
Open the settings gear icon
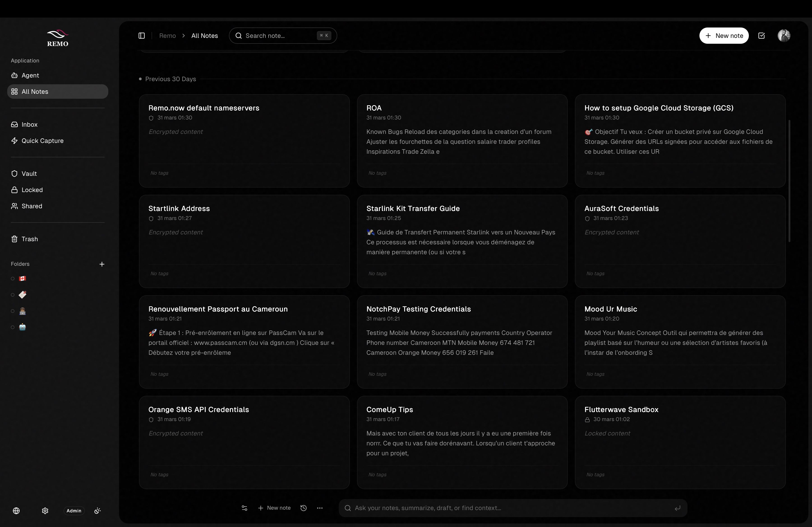click(45, 511)
